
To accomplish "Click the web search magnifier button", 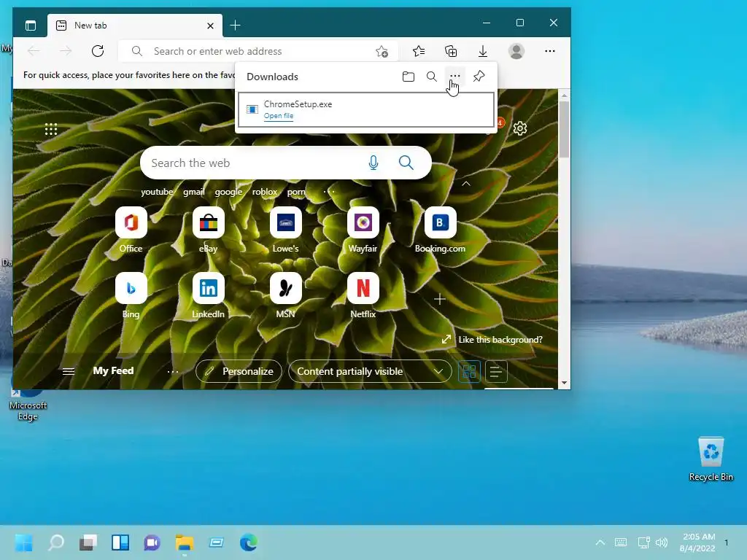I will [x=406, y=163].
